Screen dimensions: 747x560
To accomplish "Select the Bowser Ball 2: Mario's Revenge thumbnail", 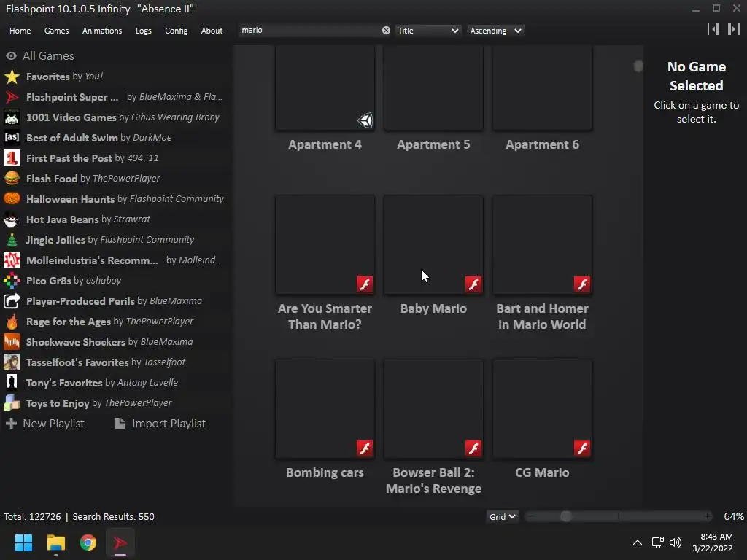I will (x=433, y=408).
